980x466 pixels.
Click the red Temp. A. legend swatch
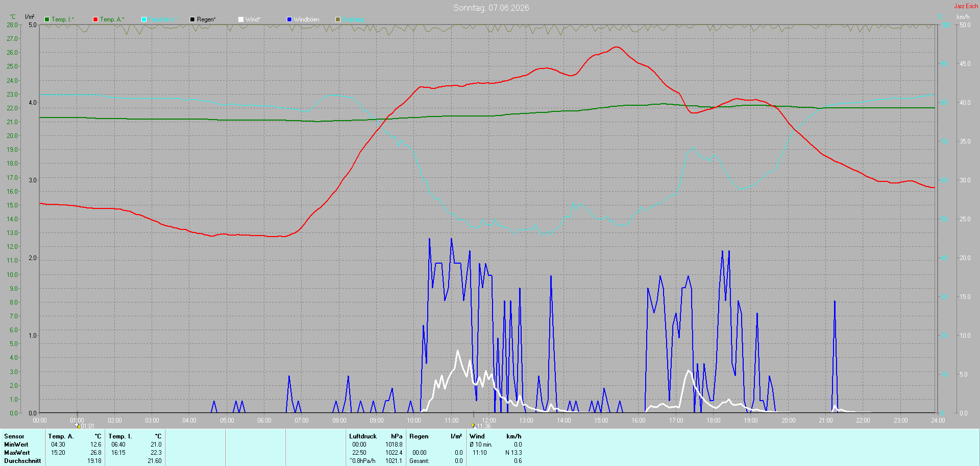[95, 19]
